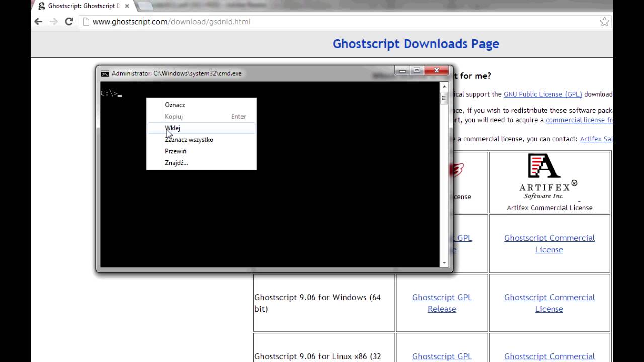The height and width of the screenshot is (362, 644).
Task: Click the Artifex Commercial License caption
Action: (549, 208)
